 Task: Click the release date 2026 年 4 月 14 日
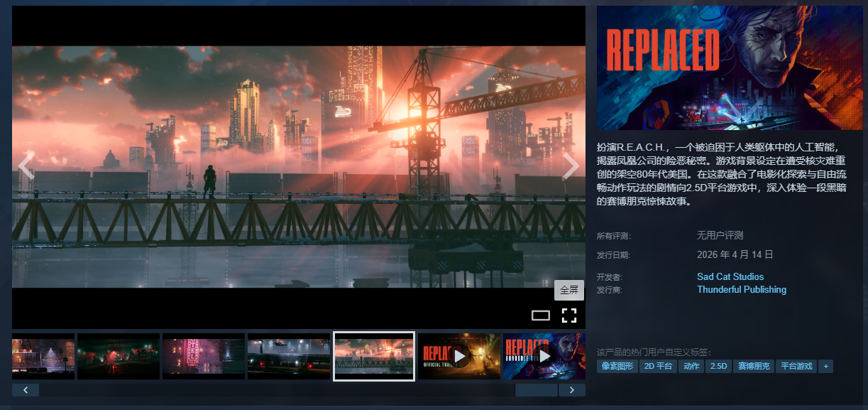[735, 254]
